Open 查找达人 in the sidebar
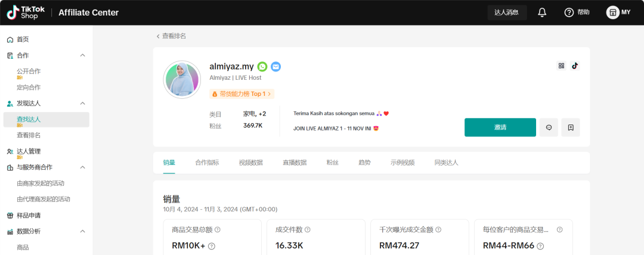Image resolution: width=644 pixels, height=255 pixels. (46, 120)
